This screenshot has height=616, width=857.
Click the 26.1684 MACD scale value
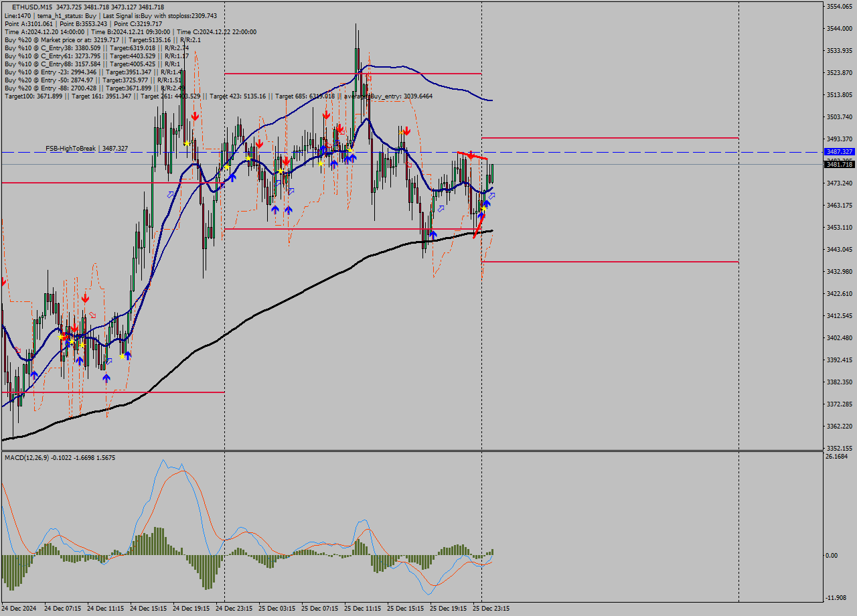pos(837,457)
